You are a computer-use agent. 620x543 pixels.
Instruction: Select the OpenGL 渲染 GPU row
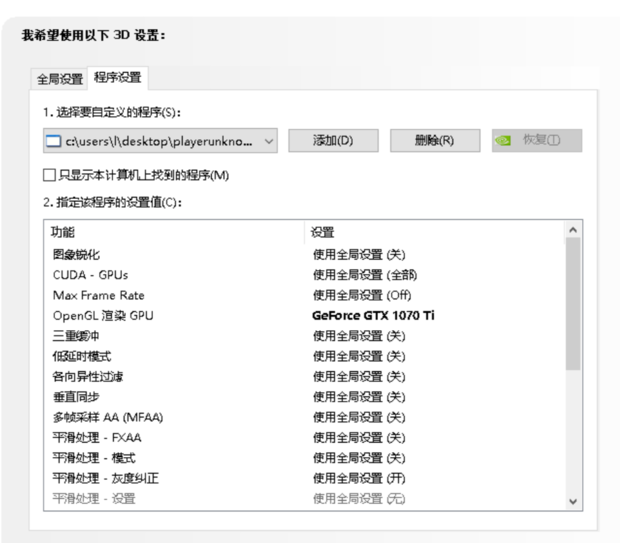click(304, 316)
